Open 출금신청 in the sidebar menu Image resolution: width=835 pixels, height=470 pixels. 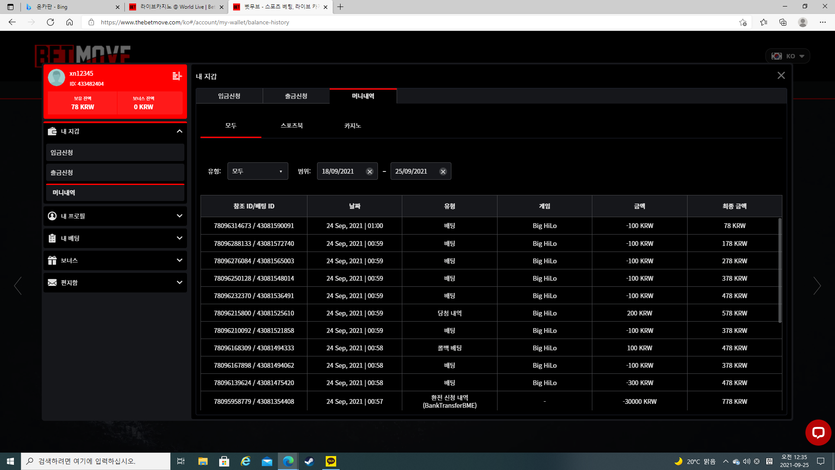[115, 173]
